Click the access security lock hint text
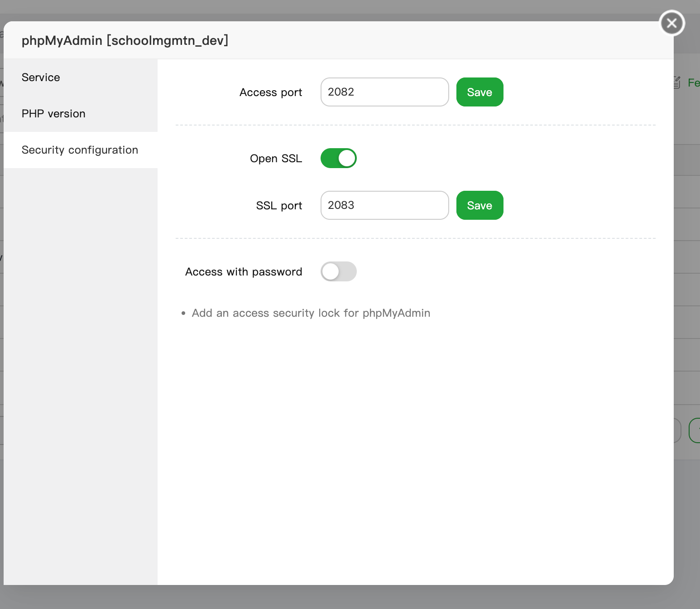This screenshot has height=609, width=700. point(311,313)
